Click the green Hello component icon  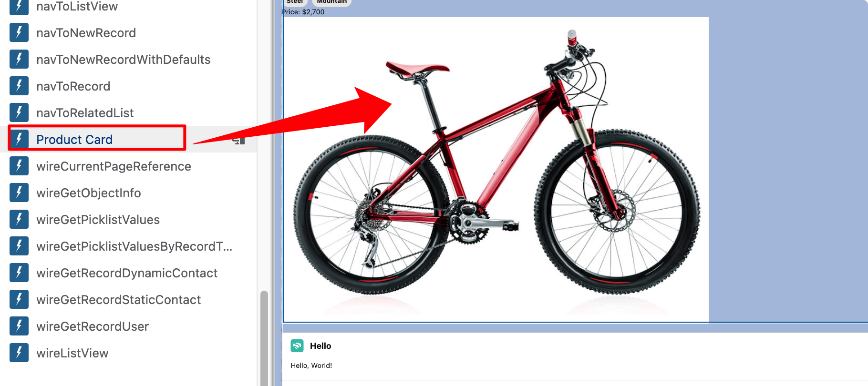297,345
